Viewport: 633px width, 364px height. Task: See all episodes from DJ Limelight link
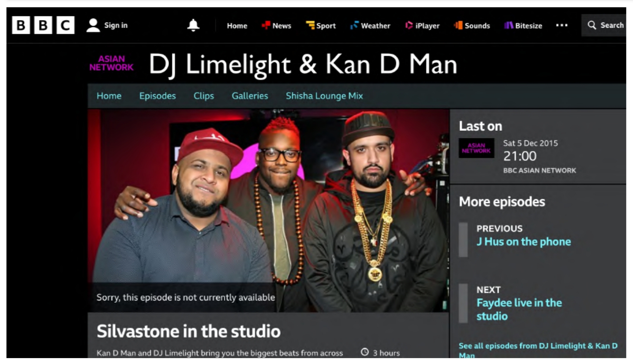point(538,350)
